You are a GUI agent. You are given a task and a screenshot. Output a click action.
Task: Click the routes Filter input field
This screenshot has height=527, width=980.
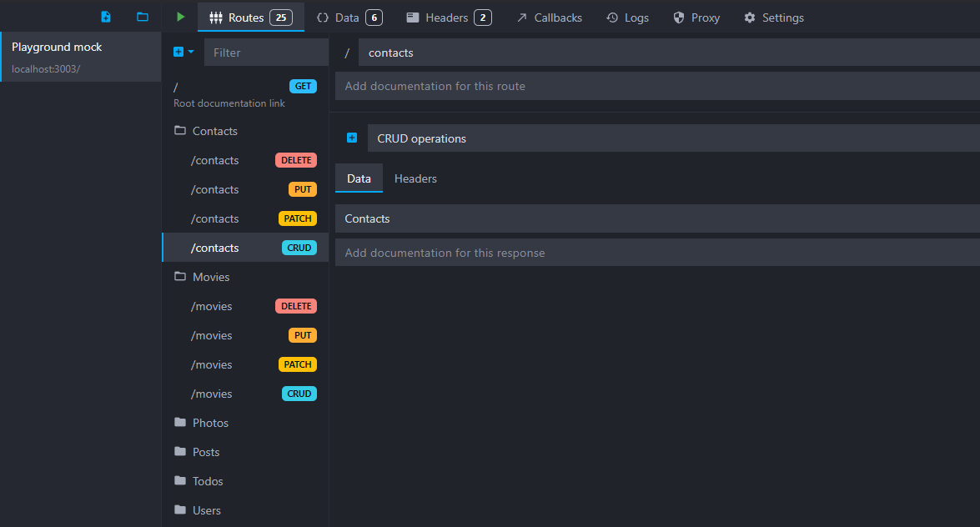pos(267,53)
